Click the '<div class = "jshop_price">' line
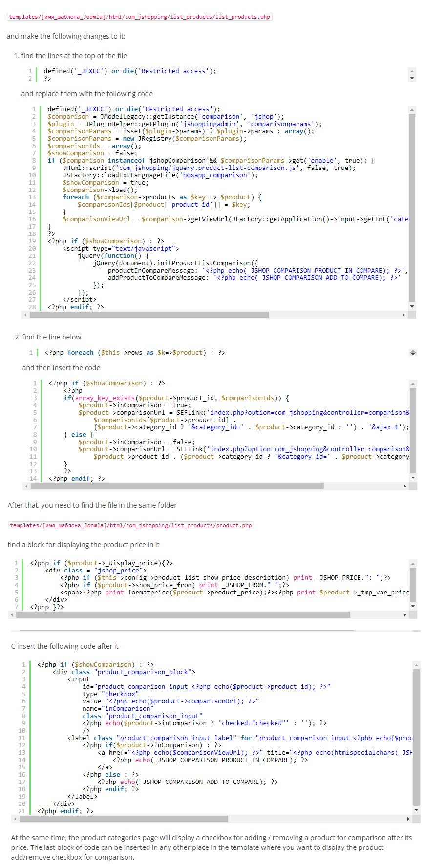The width and height of the screenshot is (424, 868). (x=96, y=571)
